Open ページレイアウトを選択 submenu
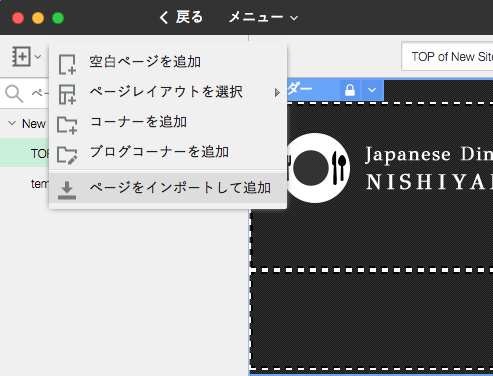493x376 pixels. pos(168,92)
